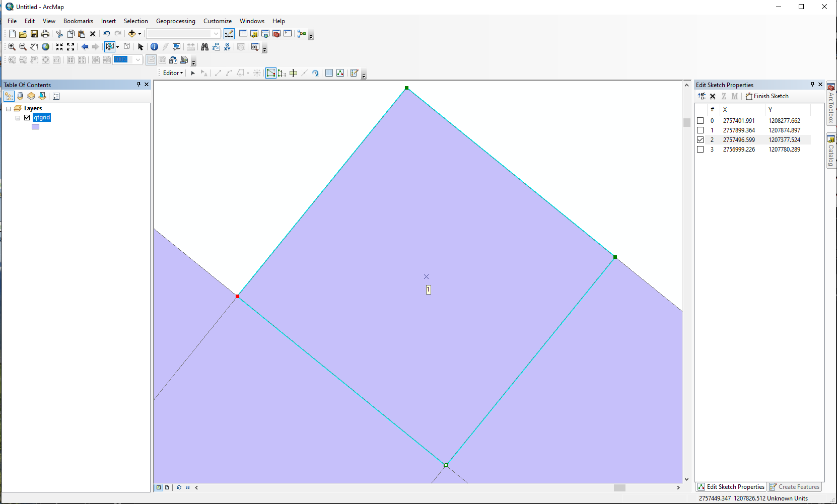Screen dimensions: 837x504
Task: Open the Geoprocessing menu
Action: 175,21
